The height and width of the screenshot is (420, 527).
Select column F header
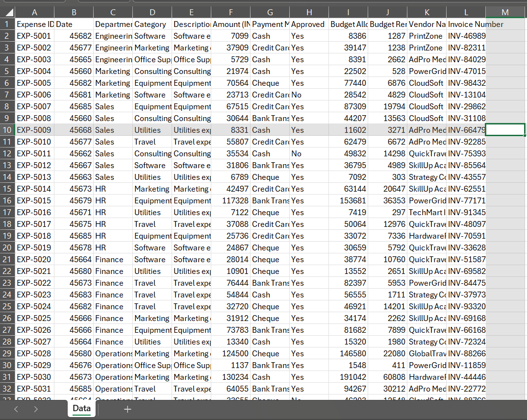(x=231, y=12)
